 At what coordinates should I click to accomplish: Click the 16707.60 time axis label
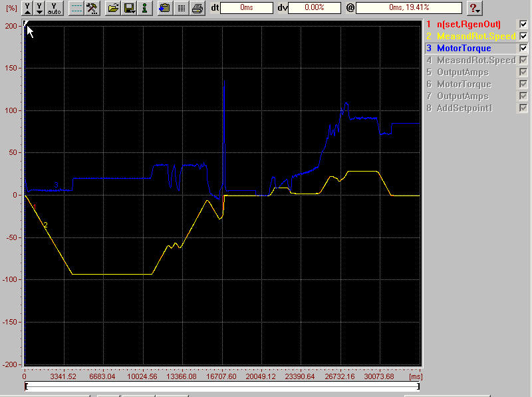[x=221, y=376]
